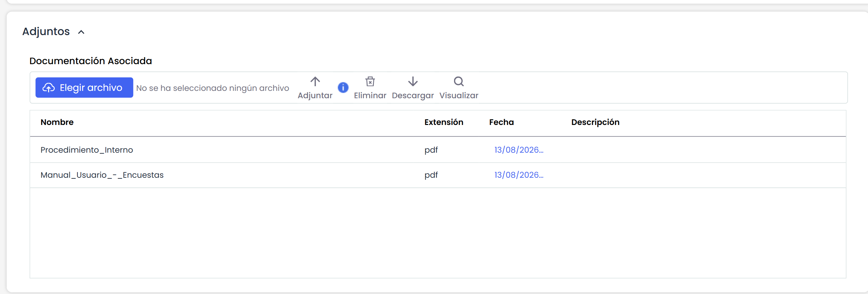Click pdf extension of Procedimiento_Interno
Image resolution: width=868 pixels, height=294 pixels.
431,150
